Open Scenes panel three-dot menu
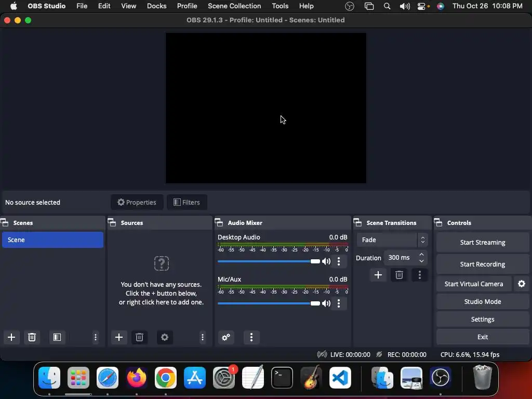 click(x=96, y=337)
